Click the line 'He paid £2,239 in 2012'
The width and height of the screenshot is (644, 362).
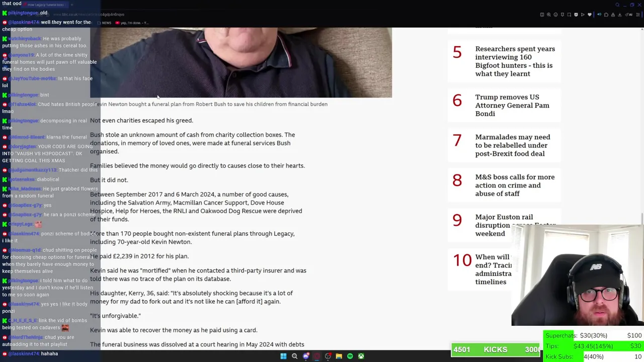[x=139, y=256]
